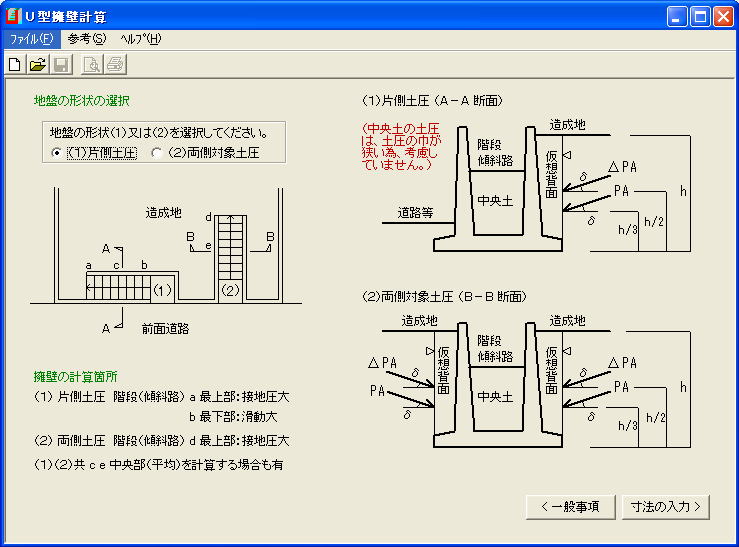Screen dimensions: 739x547
Task: Select the (2)両側対象土圧 radio button
Action: pyautogui.click(x=157, y=153)
